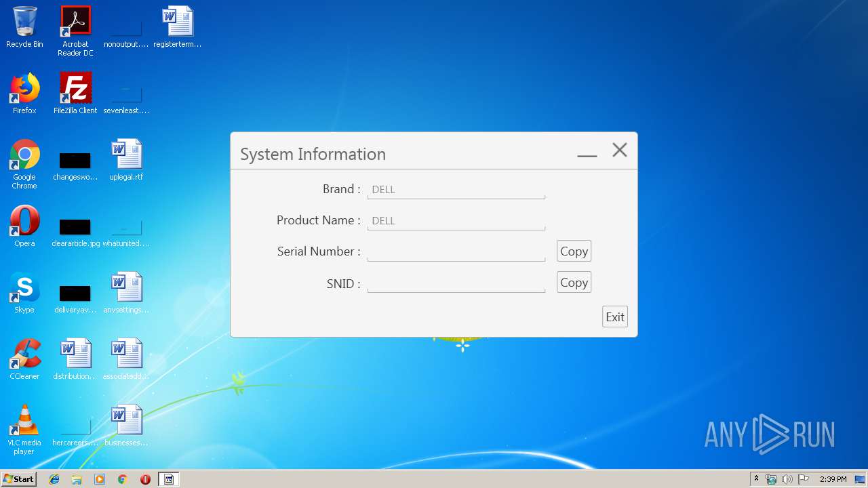Focus the SNID field
Viewport: 868px width, 488px height.
[x=456, y=283]
